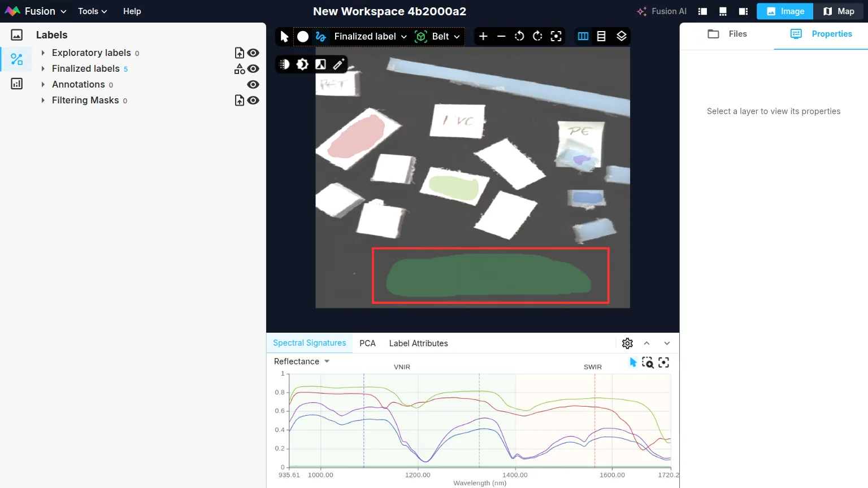868x488 pixels.
Task: Open the Tools menu
Action: point(92,11)
